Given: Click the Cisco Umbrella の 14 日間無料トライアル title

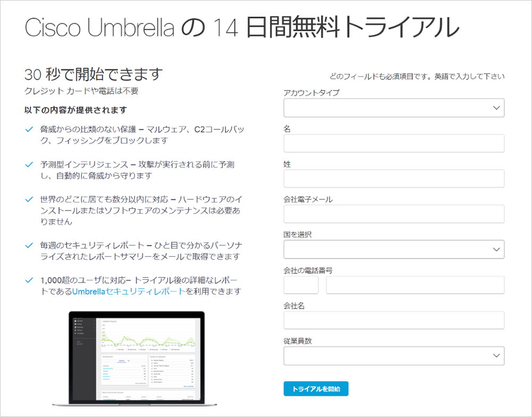Looking at the screenshot, I should (x=242, y=27).
